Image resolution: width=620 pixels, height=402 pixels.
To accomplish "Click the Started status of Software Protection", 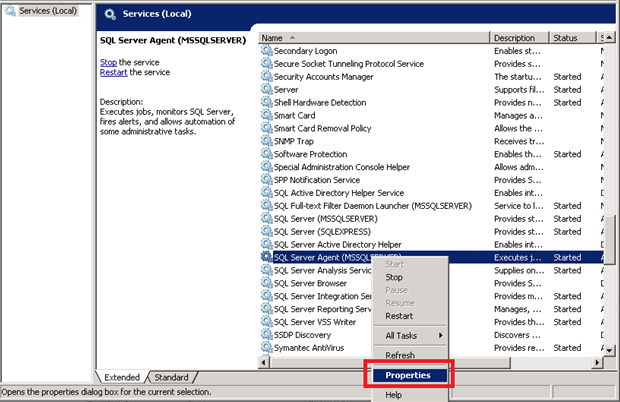I will pos(567,154).
